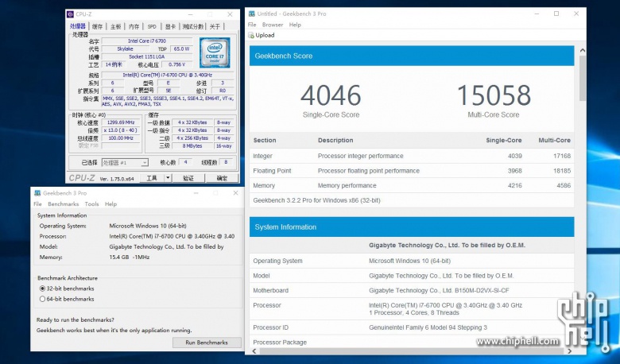Click the 工具 button in CPU-Z
The width and height of the screenshot is (620, 364).
pyautogui.click(x=152, y=178)
